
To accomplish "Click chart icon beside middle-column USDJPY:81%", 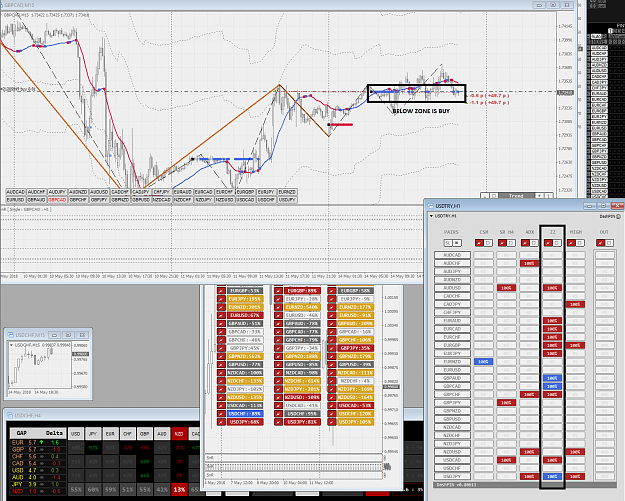I will click(x=279, y=422).
